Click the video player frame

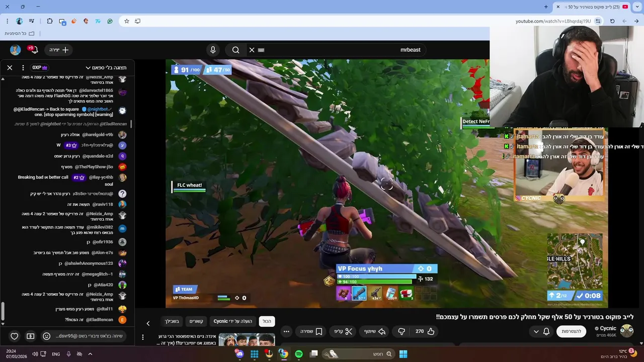(386, 184)
